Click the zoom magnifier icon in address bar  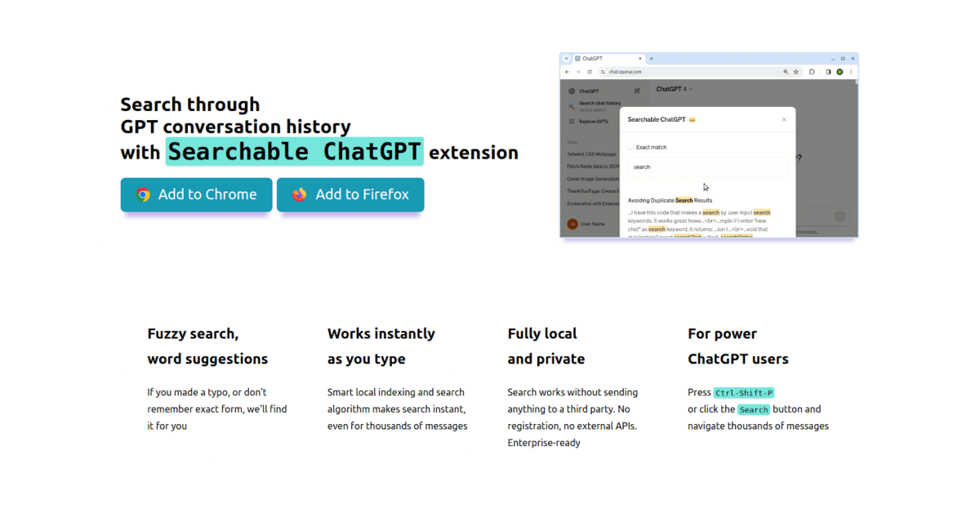coord(786,72)
